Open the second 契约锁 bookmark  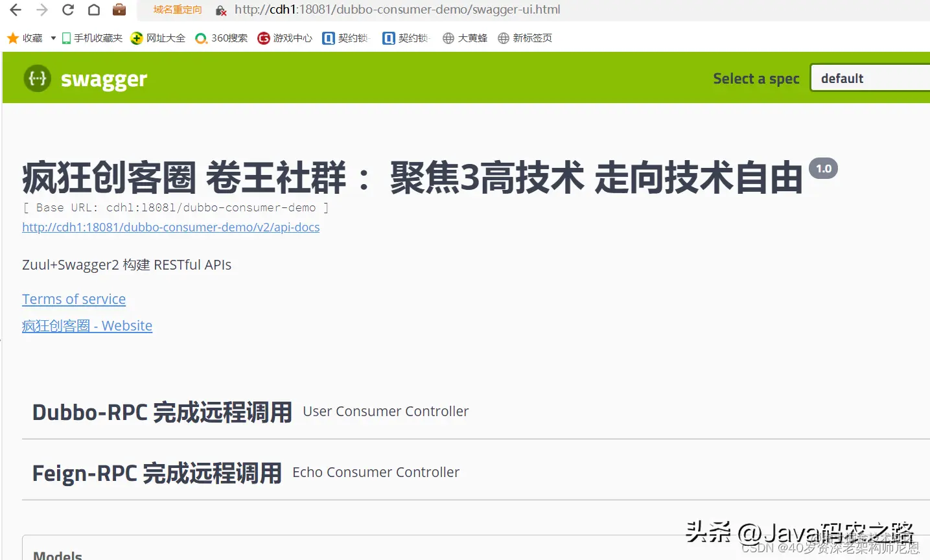406,38
